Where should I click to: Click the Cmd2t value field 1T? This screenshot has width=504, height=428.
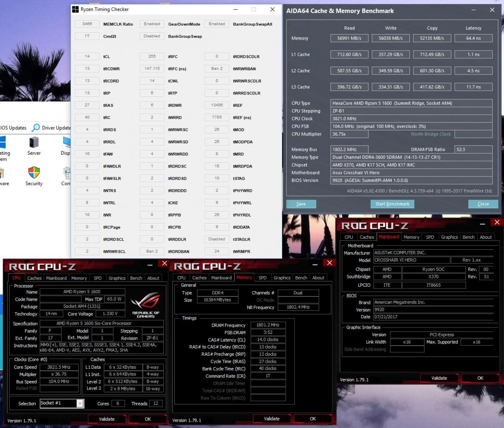[87, 36]
